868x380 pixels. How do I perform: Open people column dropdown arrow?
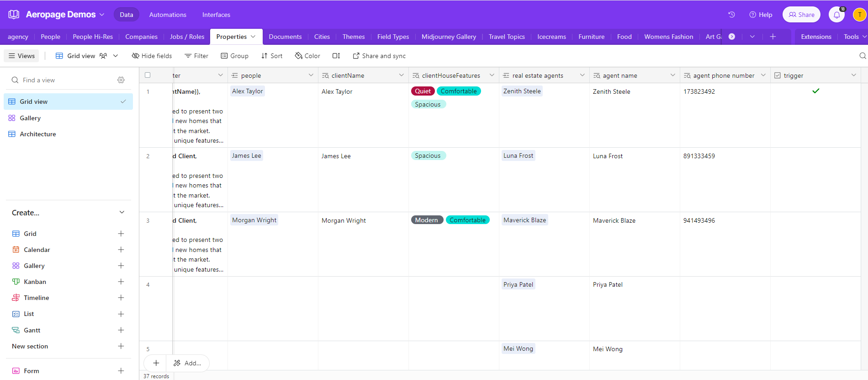pyautogui.click(x=311, y=75)
